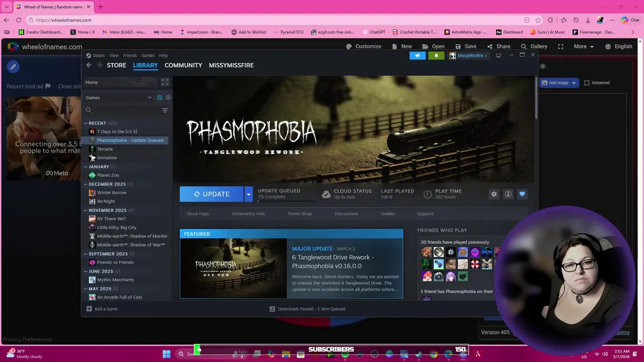Screen dimensions: 644x362
Task: Enable Advanced checkbox in Wheel of Names
Action: [587, 82]
